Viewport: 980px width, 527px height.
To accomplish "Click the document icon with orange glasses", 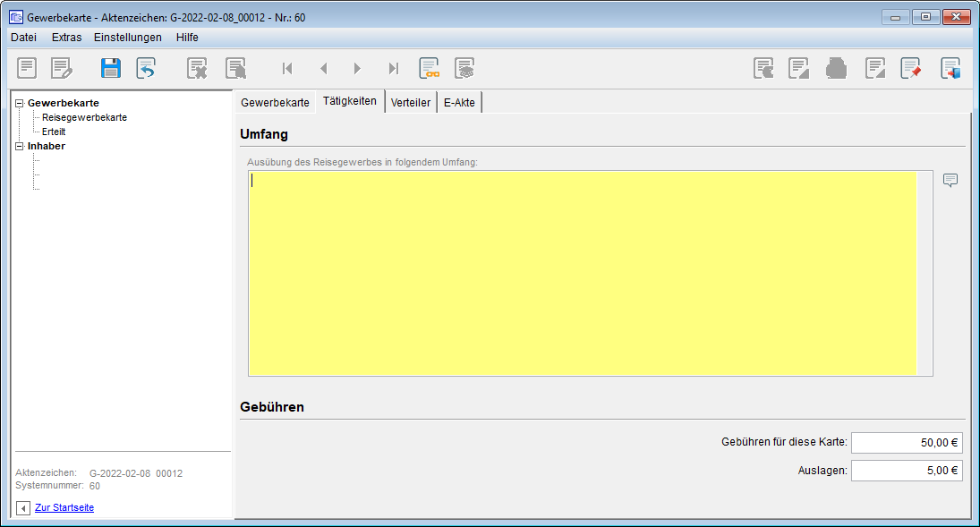I will 430,68.
